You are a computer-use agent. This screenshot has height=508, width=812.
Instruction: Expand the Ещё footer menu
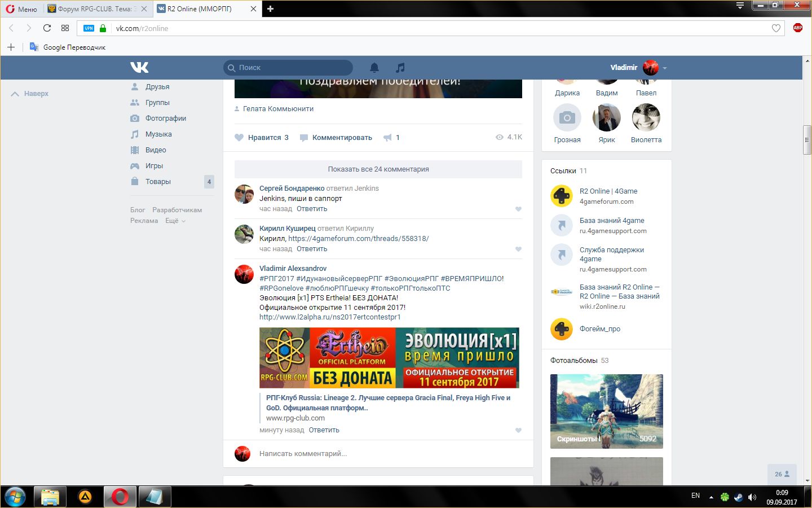pos(175,221)
